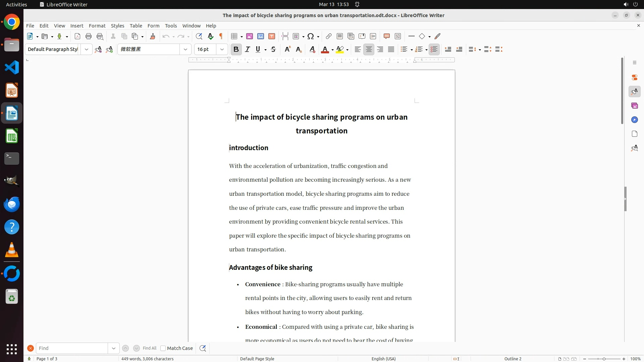Toggle Bold formatting off

click(x=236, y=50)
